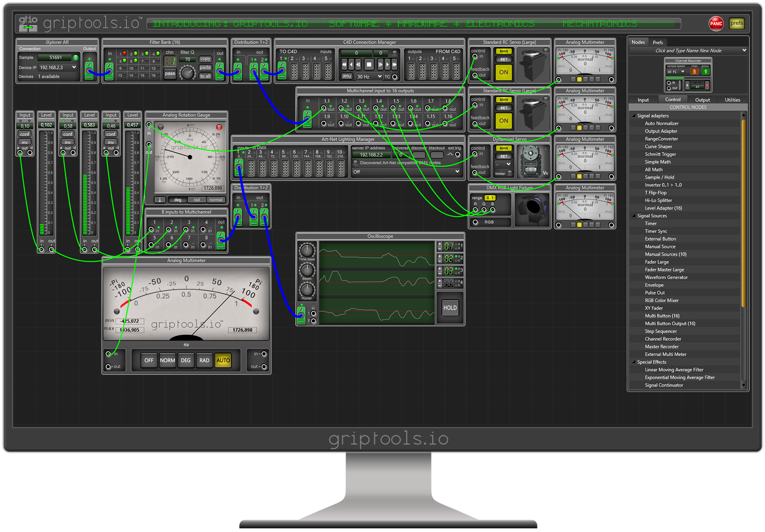Click the record icon in the Channel Recorder preview
The width and height of the screenshot is (765, 532).
point(707,85)
